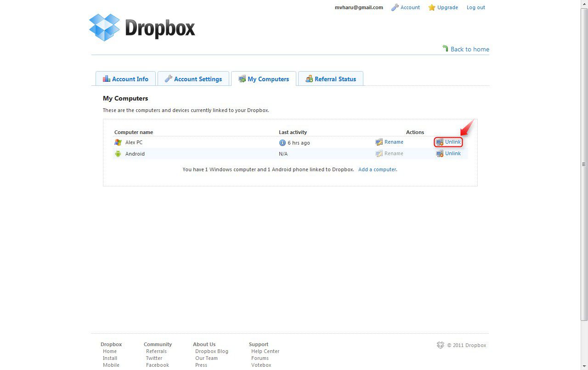Click the star icon beside Upgrade
588x370 pixels.
(432, 7)
